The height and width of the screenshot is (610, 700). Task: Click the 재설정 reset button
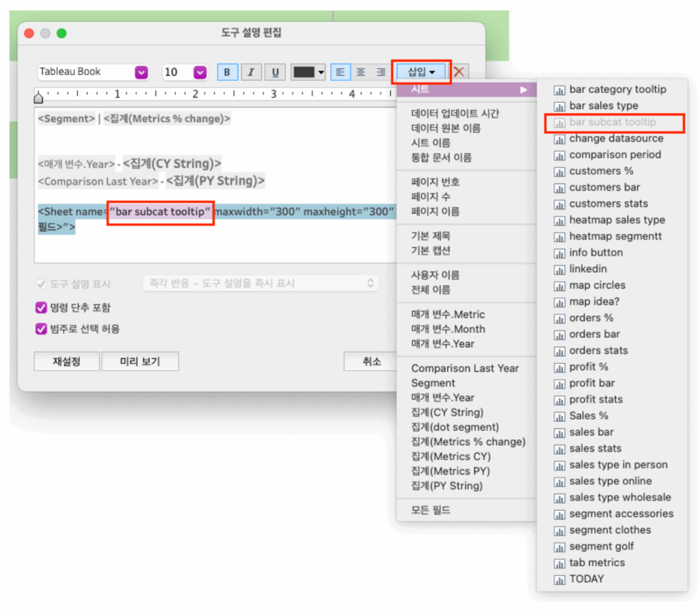tap(66, 362)
